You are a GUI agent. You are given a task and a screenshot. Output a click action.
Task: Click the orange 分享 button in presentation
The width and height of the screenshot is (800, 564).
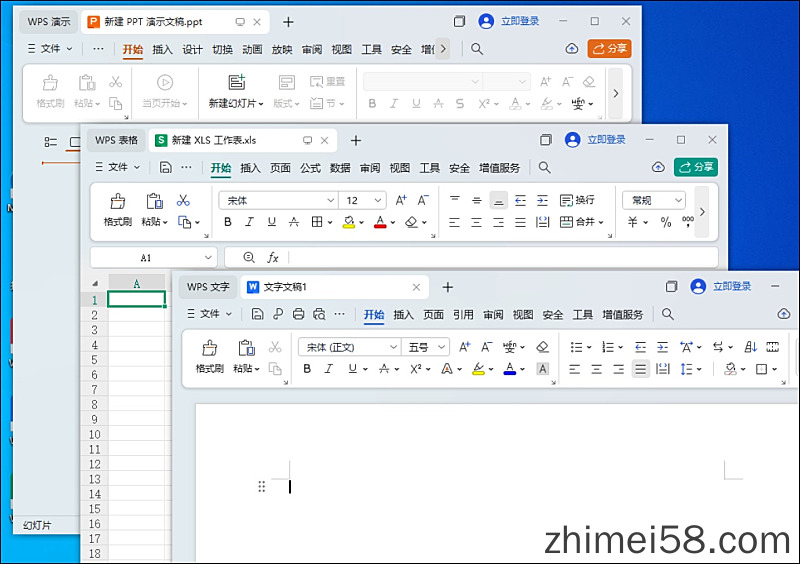609,48
